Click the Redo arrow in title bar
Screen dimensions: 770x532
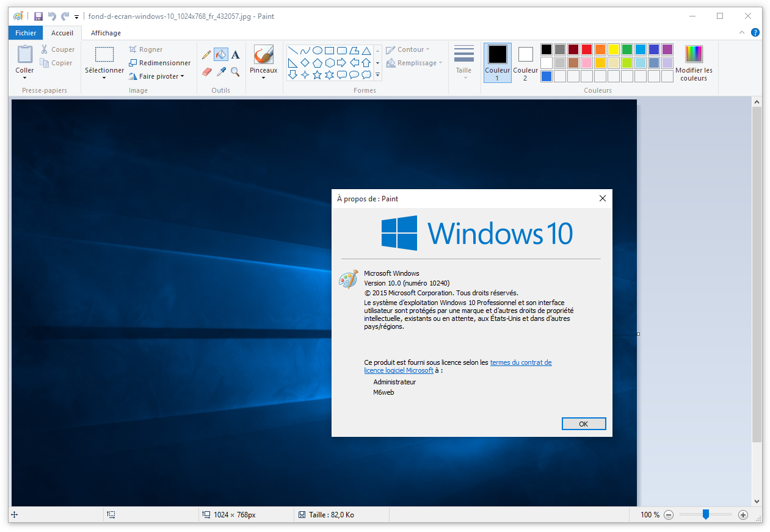[65, 16]
